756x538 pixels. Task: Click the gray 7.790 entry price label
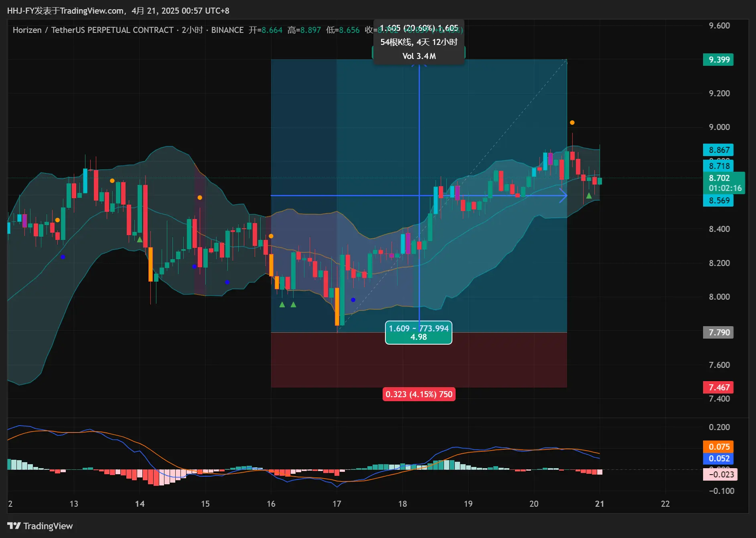[718, 333]
